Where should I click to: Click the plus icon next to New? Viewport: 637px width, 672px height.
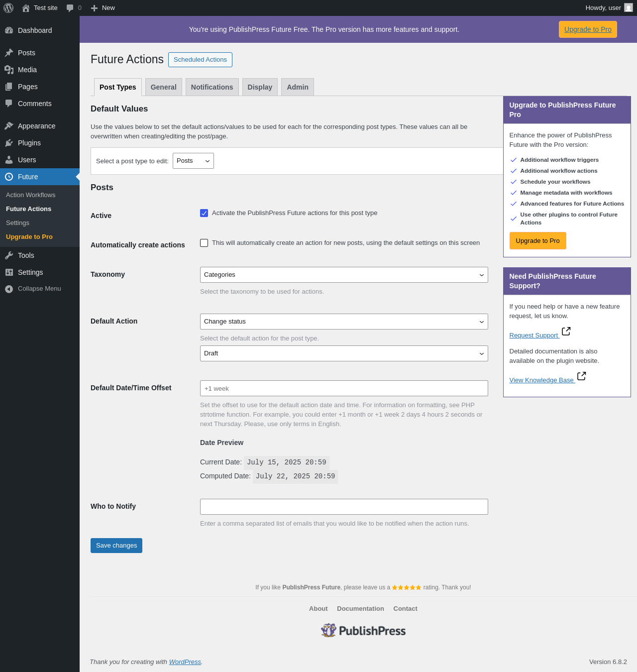(x=94, y=8)
